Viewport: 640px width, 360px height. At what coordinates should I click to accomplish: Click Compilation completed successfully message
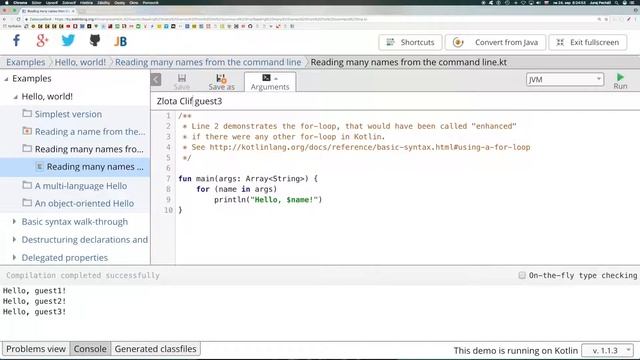[83, 276]
